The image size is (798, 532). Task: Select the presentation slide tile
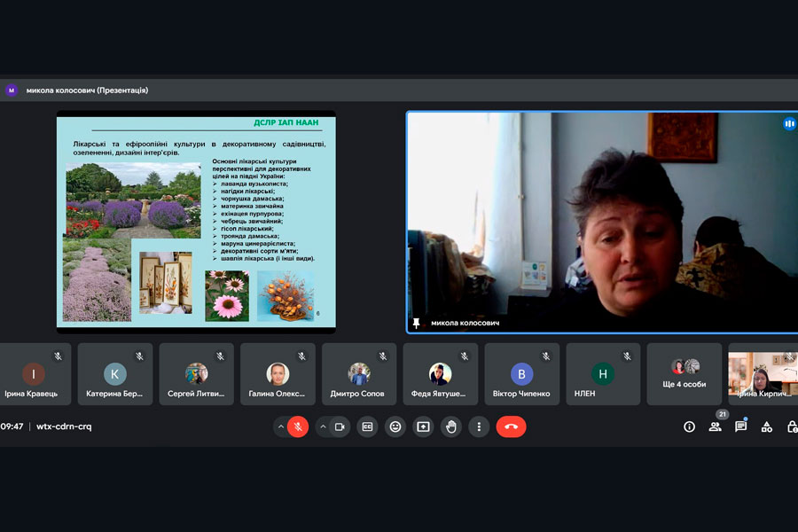pos(196,222)
